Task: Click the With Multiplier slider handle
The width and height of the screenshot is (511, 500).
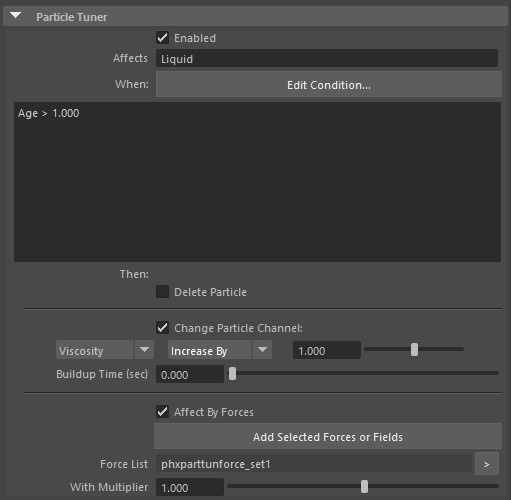Action: 364,487
